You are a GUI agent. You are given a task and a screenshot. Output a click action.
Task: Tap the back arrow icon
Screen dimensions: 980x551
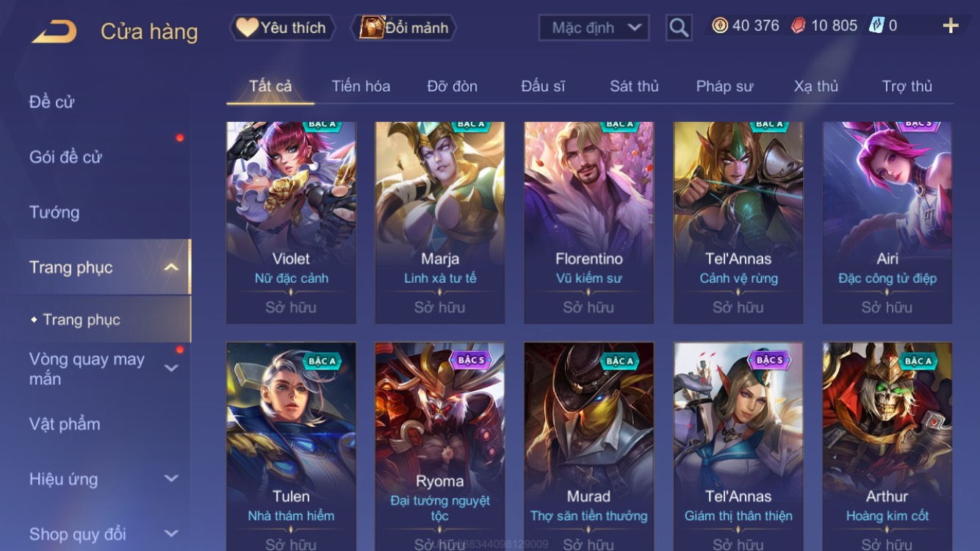click(54, 32)
